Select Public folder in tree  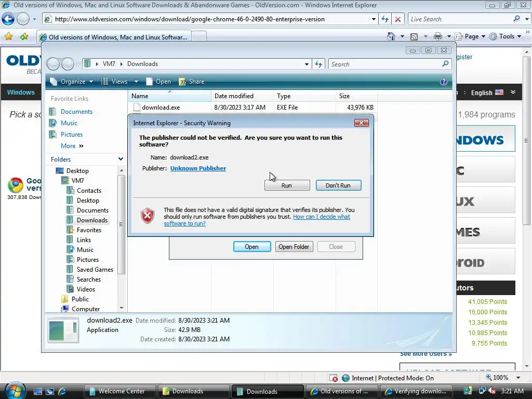coord(80,299)
